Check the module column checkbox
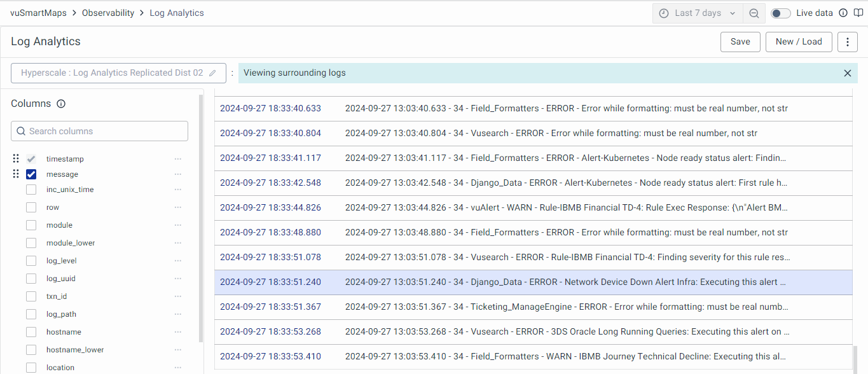868x374 pixels. 31,225
